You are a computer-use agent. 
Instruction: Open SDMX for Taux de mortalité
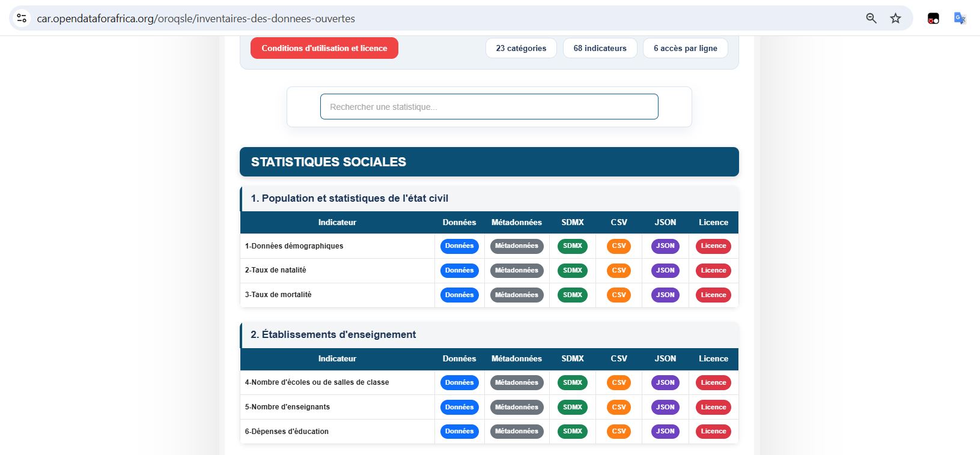click(573, 295)
